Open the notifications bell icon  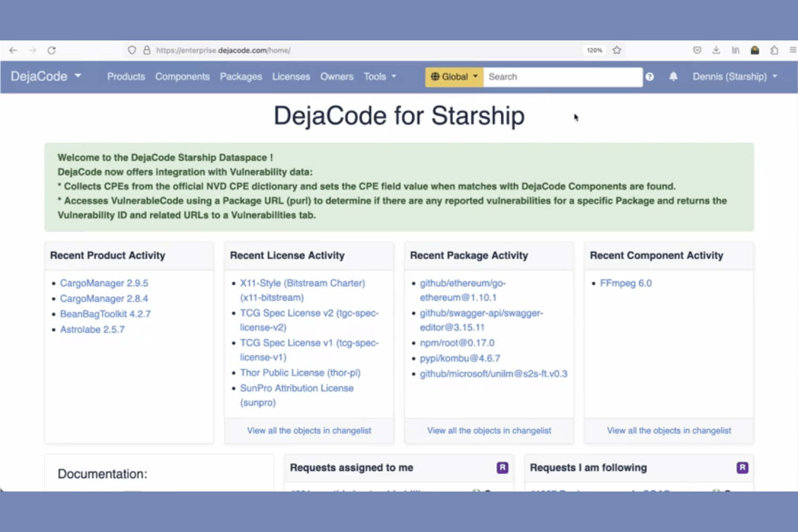(674, 77)
